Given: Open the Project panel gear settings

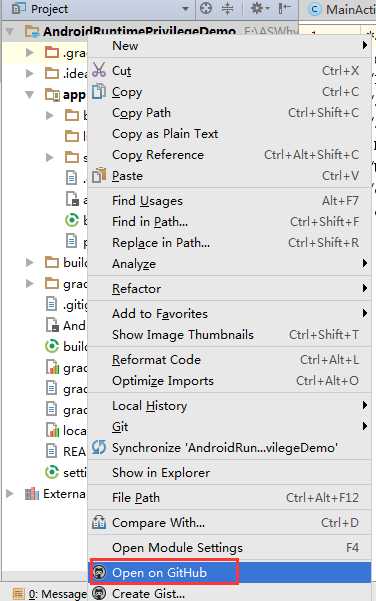Looking at the screenshot, I should coord(259,8).
